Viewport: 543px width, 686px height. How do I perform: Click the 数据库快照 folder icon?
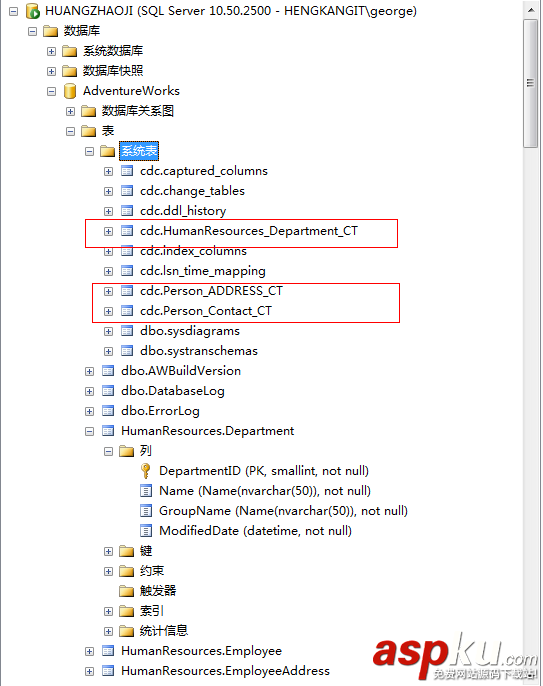coord(70,71)
